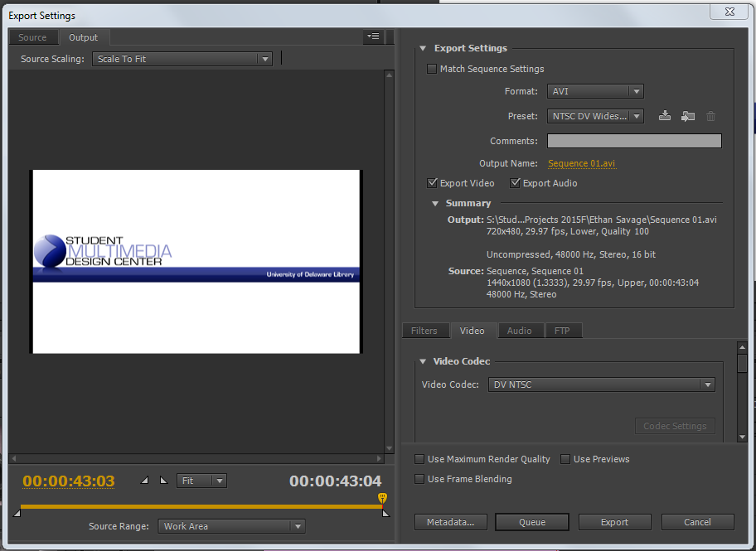Screen dimensions: 756x551
Task: Click the Set In Point triangle icon
Action: coord(146,481)
